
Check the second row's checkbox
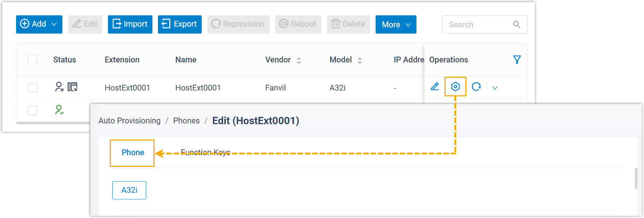coord(33,110)
